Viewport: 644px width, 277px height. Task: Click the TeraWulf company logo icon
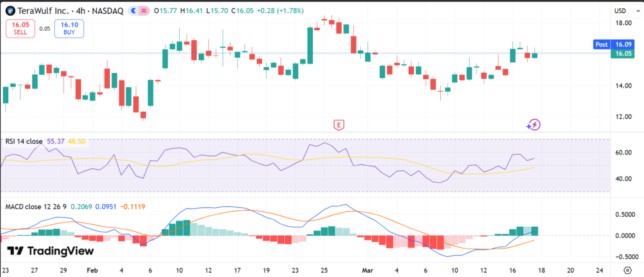tap(10, 11)
